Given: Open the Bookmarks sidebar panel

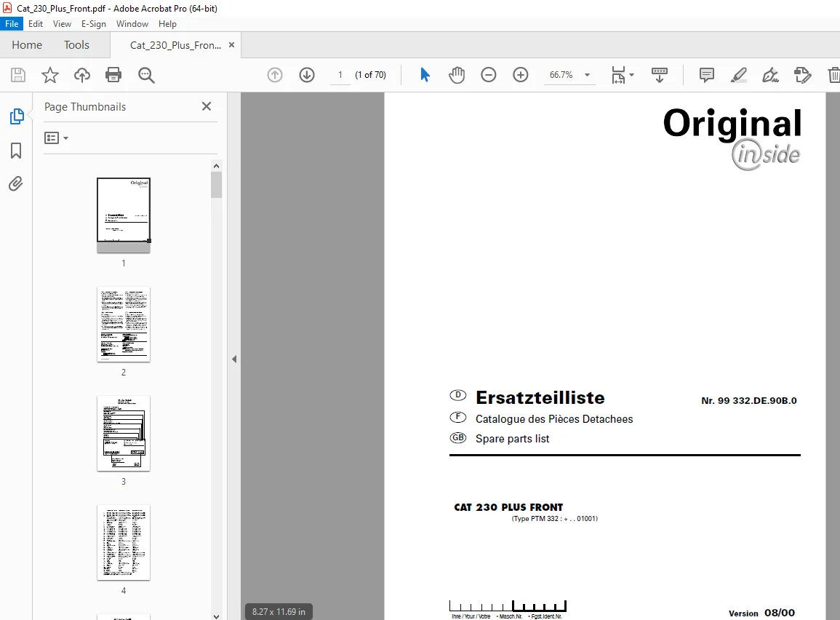Looking at the screenshot, I should [x=16, y=151].
